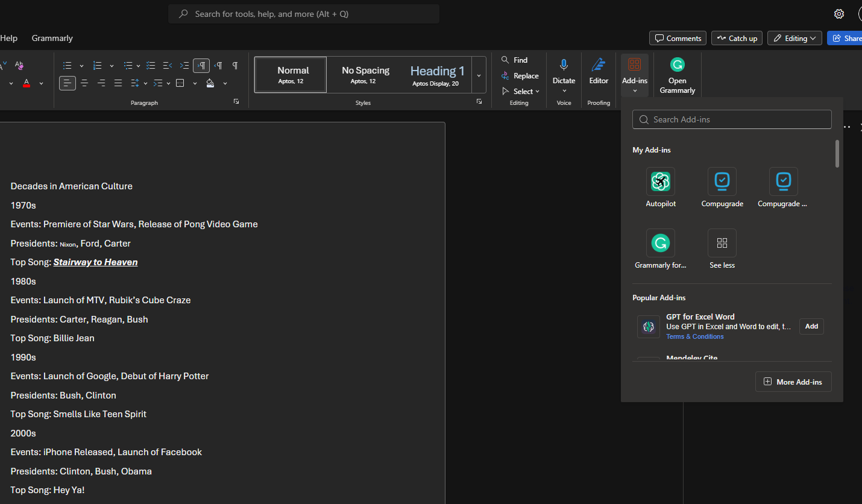Apply the red font color

(27, 83)
